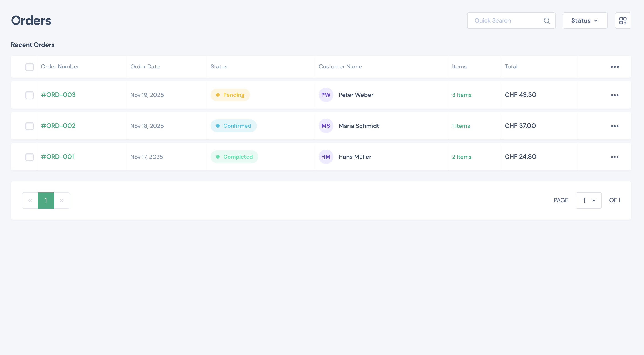Check the checkbox for order ORD-003

(x=30, y=95)
